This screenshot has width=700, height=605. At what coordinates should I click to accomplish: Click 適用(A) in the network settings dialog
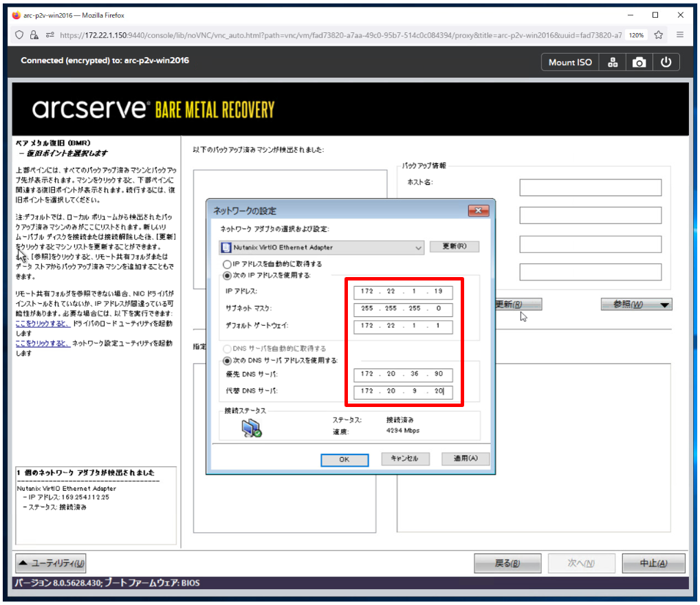coord(466,459)
